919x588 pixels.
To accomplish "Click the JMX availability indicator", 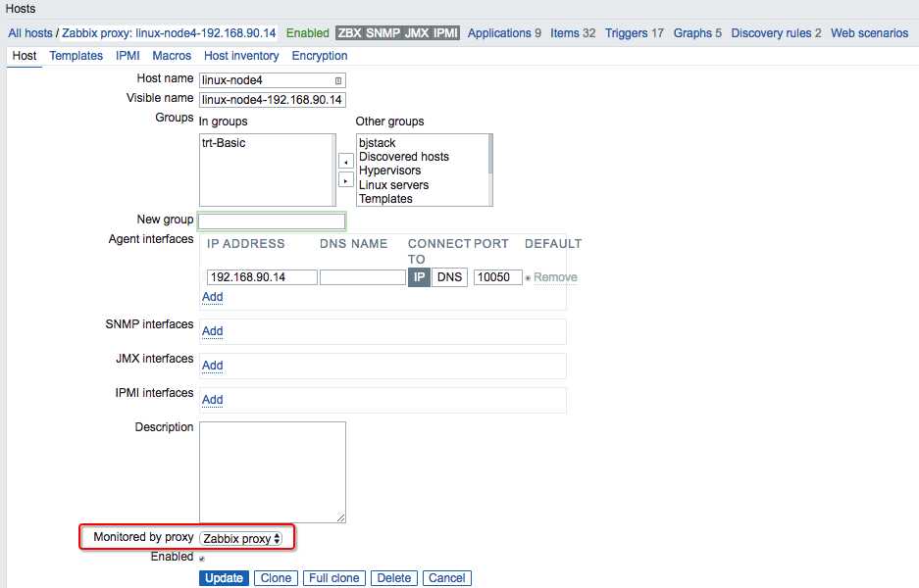I will (417, 33).
